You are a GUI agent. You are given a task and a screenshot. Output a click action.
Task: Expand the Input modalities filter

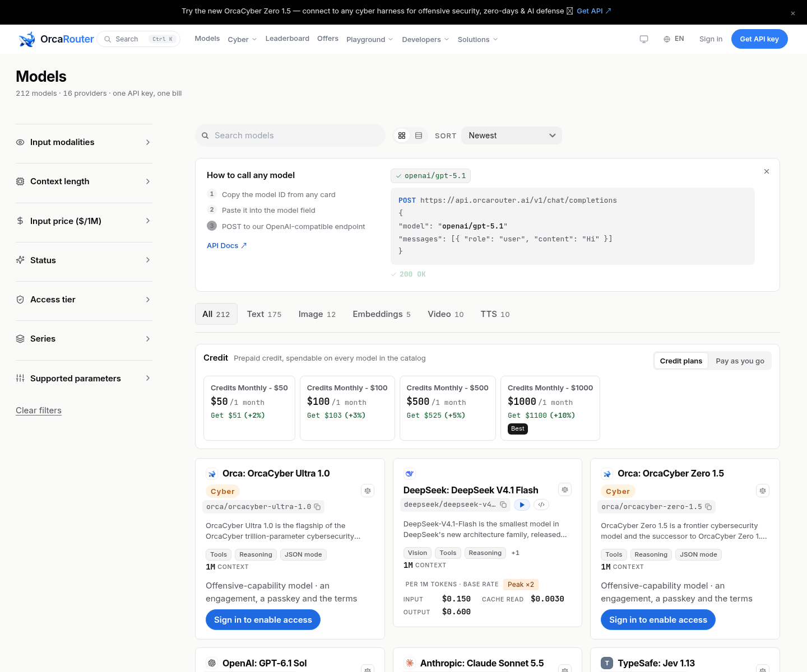[x=84, y=142]
